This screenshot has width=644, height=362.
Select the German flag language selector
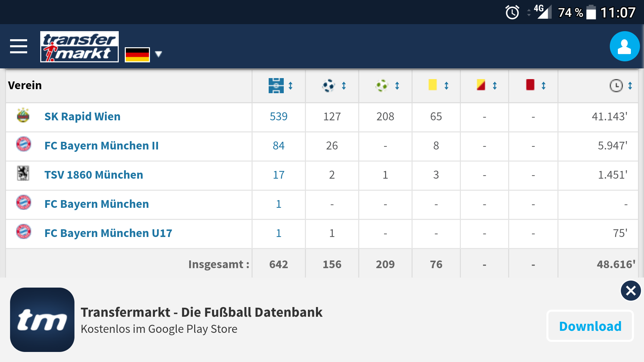(137, 55)
